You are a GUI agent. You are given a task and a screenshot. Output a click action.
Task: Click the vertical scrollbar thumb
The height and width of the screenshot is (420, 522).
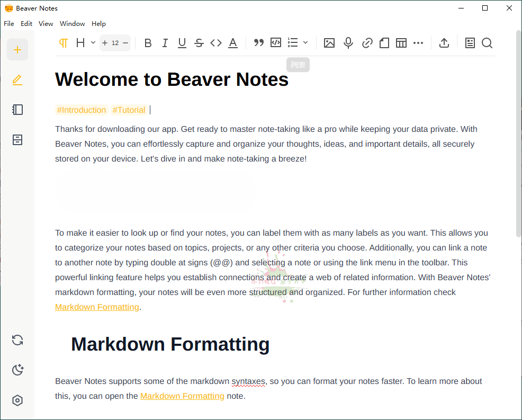[x=518, y=133]
